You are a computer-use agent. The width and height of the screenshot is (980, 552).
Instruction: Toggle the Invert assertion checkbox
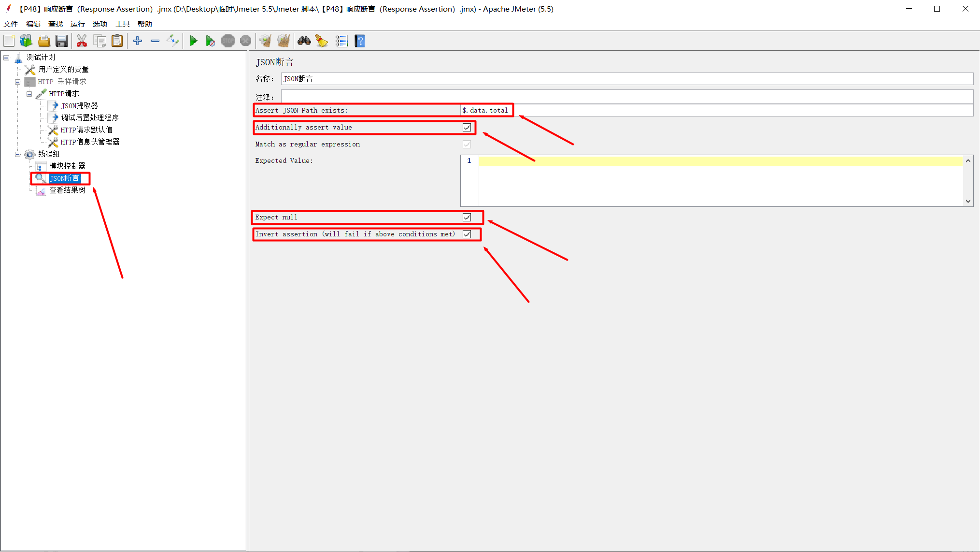467,234
